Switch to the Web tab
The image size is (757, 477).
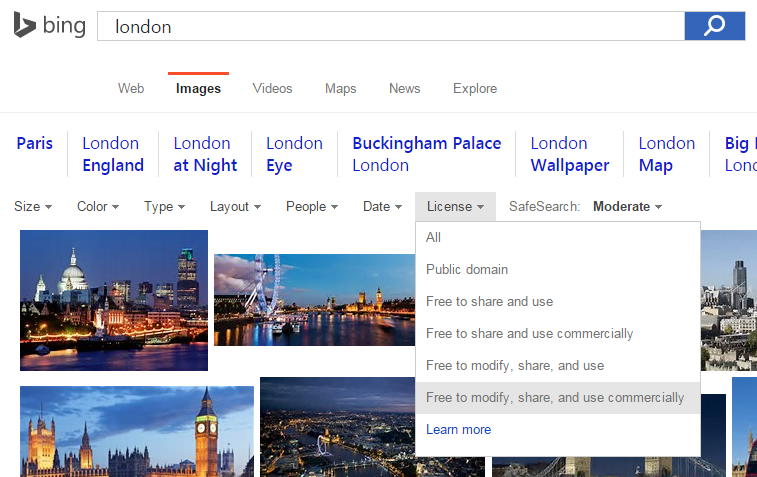pyautogui.click(x=131, y=88)
